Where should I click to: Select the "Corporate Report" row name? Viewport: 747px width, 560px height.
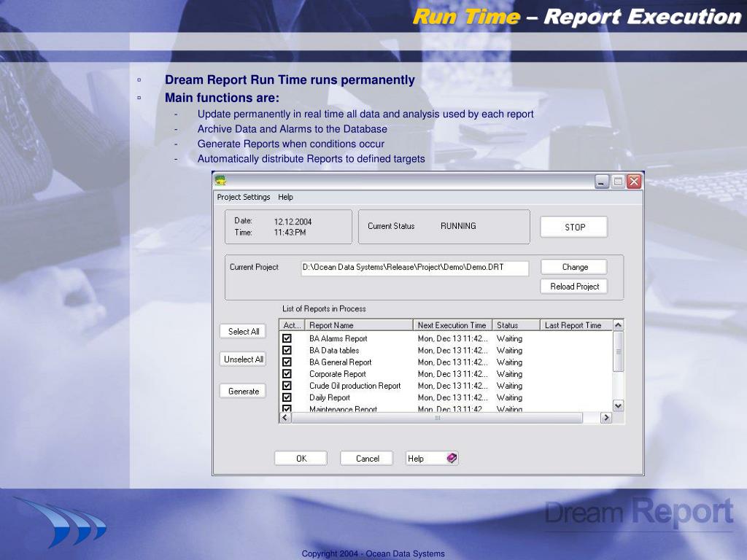tap(337, 374)
